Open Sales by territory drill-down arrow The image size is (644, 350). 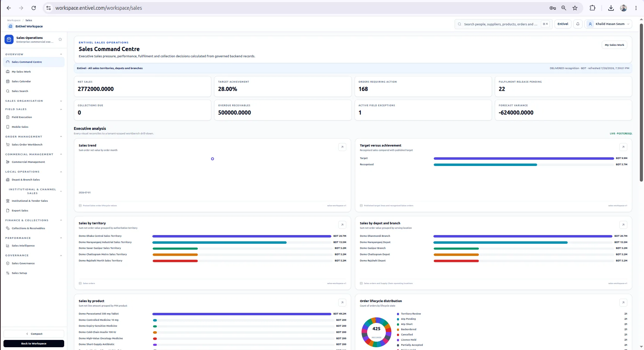coord(342,225)
